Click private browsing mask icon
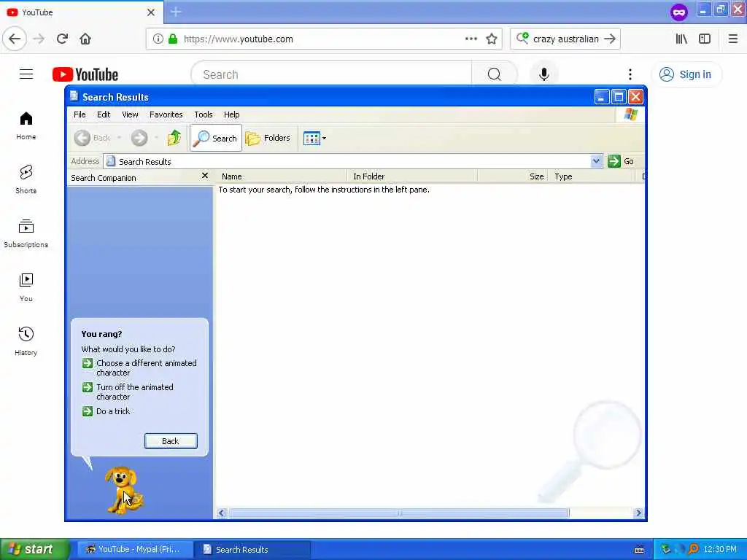 click(679, 12)
